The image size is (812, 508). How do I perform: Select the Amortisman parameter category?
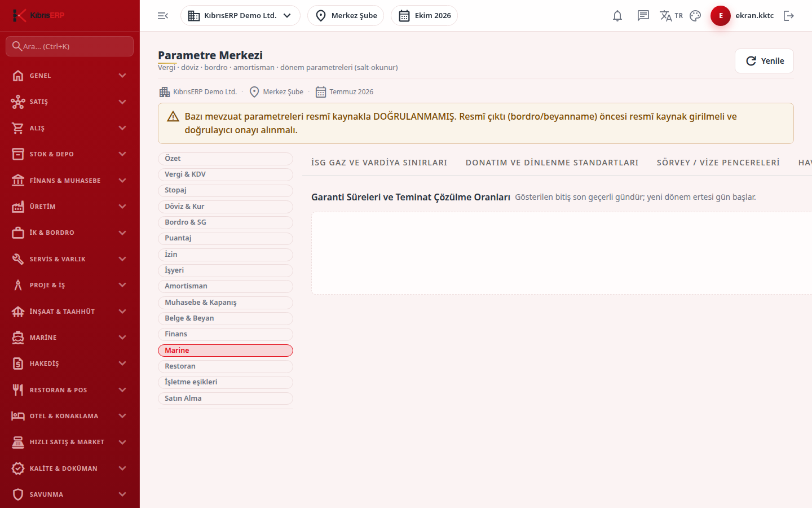click(x=226, y=286)
